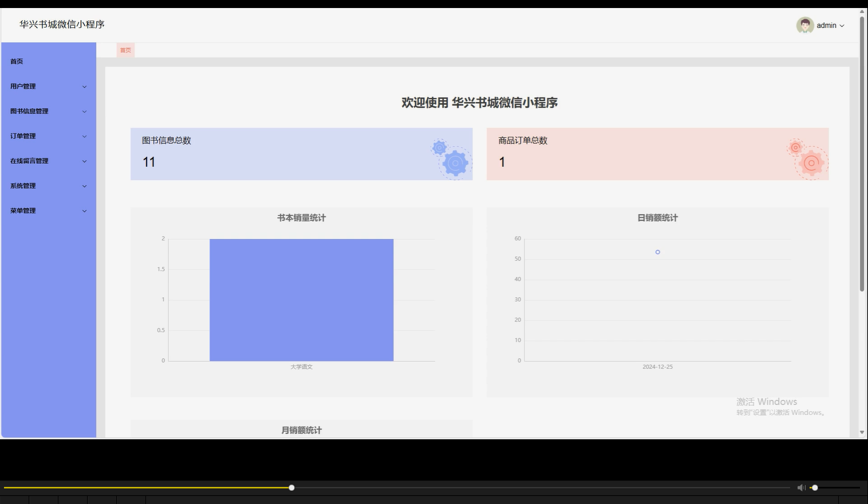Click the chevron beside 菜单管理

84,211
